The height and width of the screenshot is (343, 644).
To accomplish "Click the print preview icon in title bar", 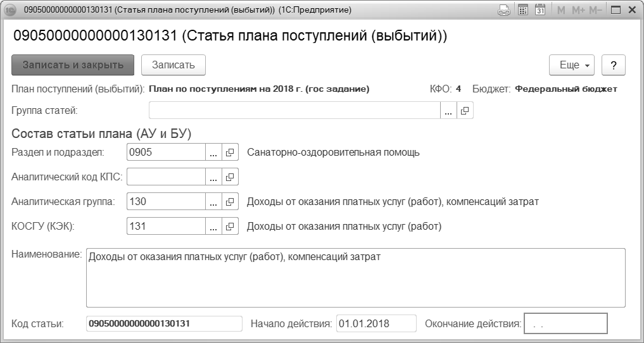I will 504,10.
